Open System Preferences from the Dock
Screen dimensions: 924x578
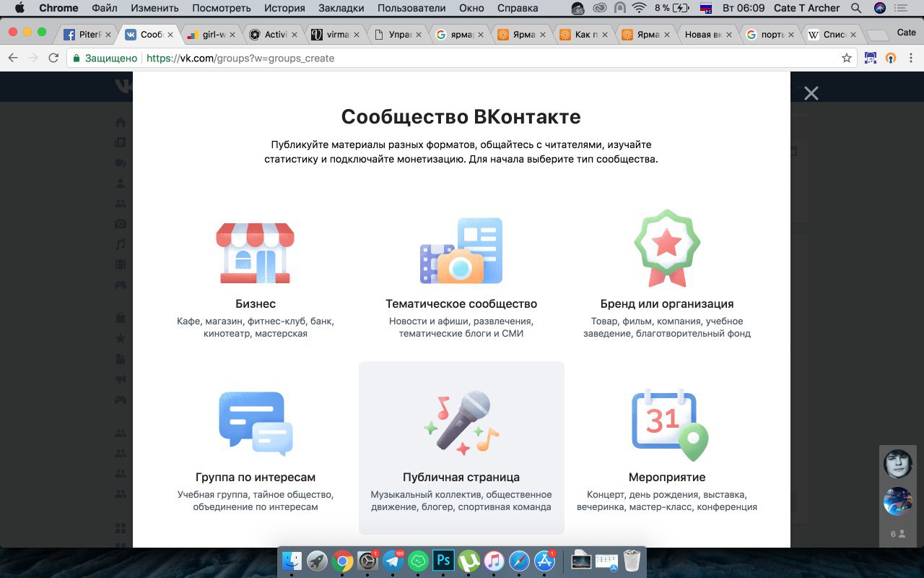point(367,561)
